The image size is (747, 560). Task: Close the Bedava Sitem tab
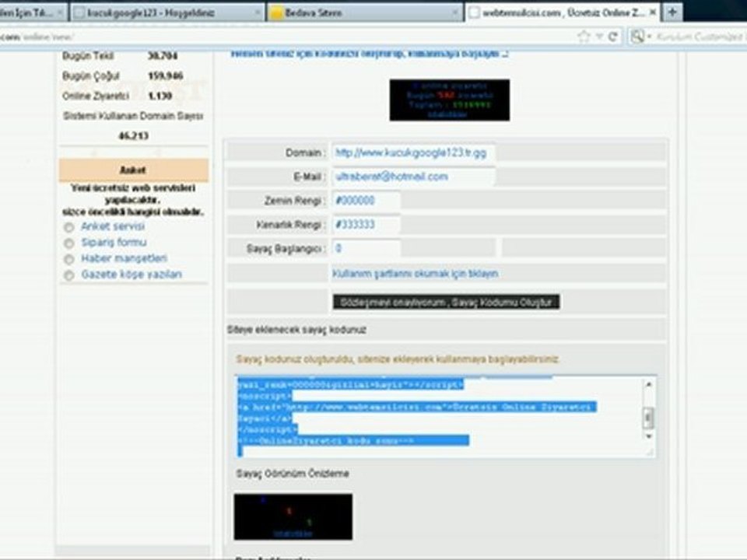pos(455,13)
